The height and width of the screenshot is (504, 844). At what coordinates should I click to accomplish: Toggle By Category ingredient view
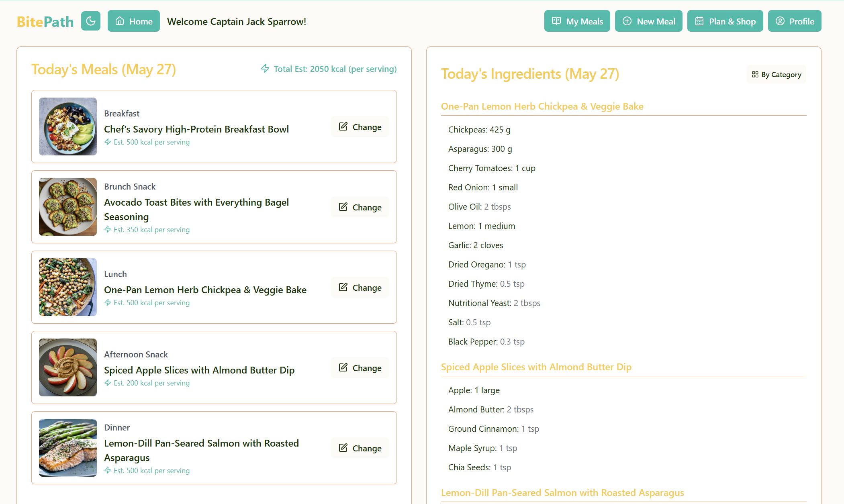pos(776,75)
